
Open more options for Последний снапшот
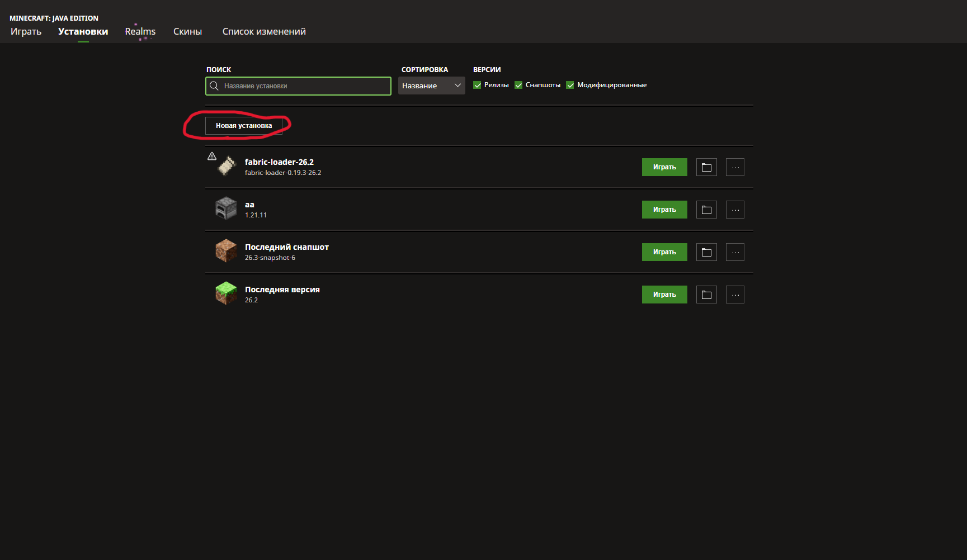click(735, 252)
